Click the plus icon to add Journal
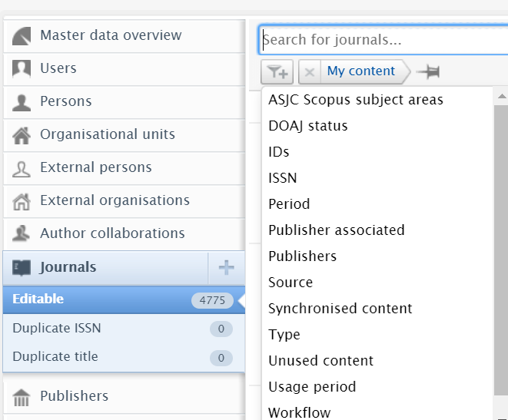The width and height of the screenshot is (508, 420). [227, 268]
